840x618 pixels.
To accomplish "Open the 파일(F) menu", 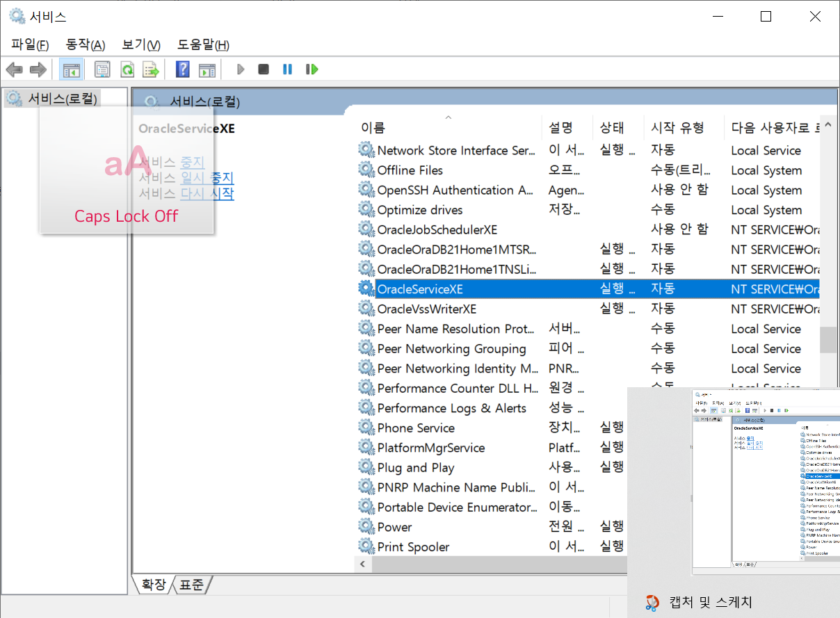I will click(x=30, y=44).
